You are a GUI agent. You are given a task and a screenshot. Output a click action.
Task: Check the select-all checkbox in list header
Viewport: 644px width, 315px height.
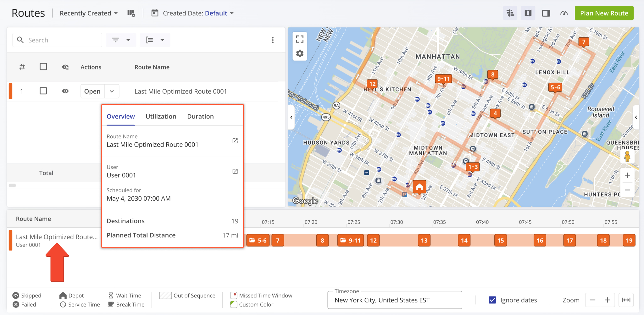click(43, 67)
